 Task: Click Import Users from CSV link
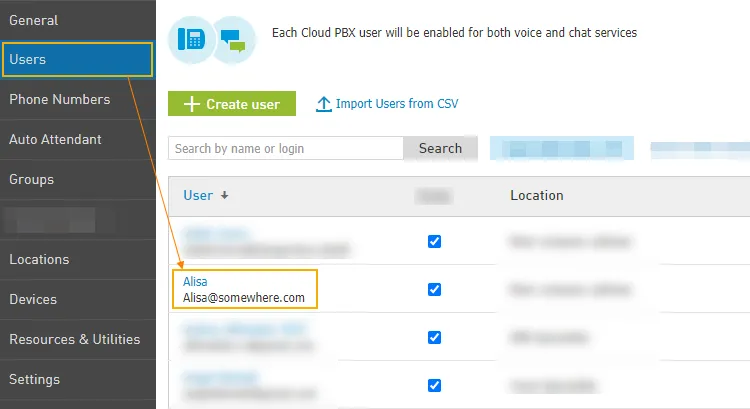click(x=397, y=103)
